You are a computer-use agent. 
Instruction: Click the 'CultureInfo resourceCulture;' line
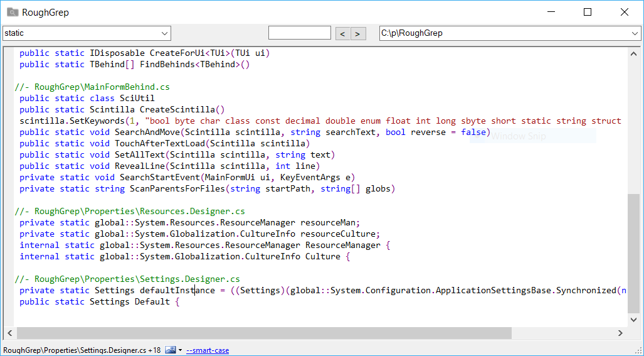tap(200, 234)
